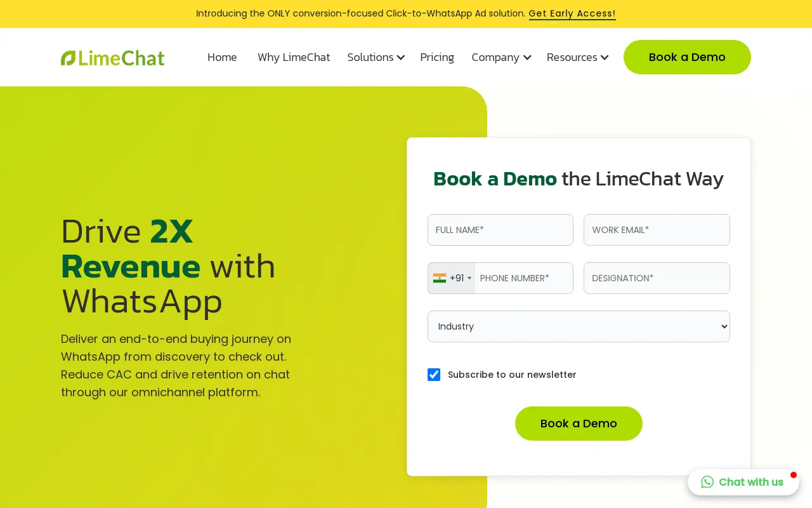The image size is (812, 508).
Task: Click the FULL NAME input field
Action: point(501,230)
